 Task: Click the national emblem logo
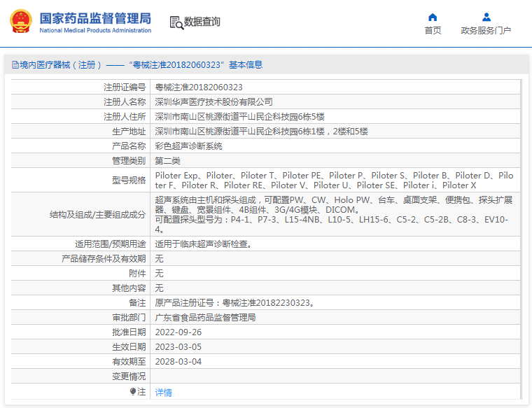(x=21, y=21)
